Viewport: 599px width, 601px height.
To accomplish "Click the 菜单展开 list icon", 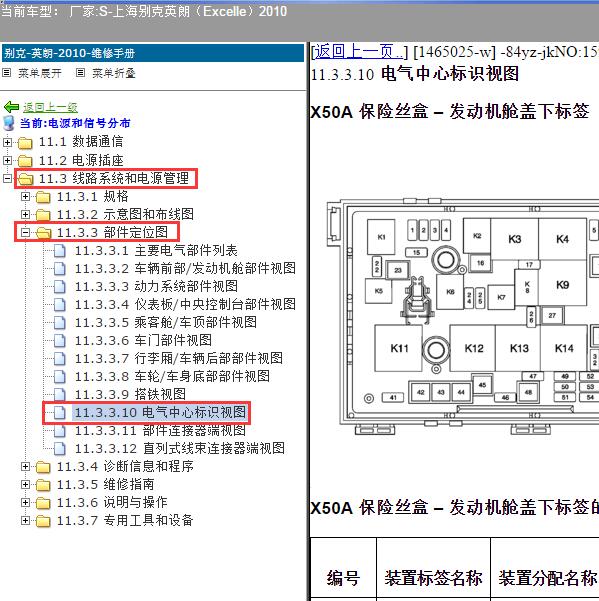I will pos(7,72).
